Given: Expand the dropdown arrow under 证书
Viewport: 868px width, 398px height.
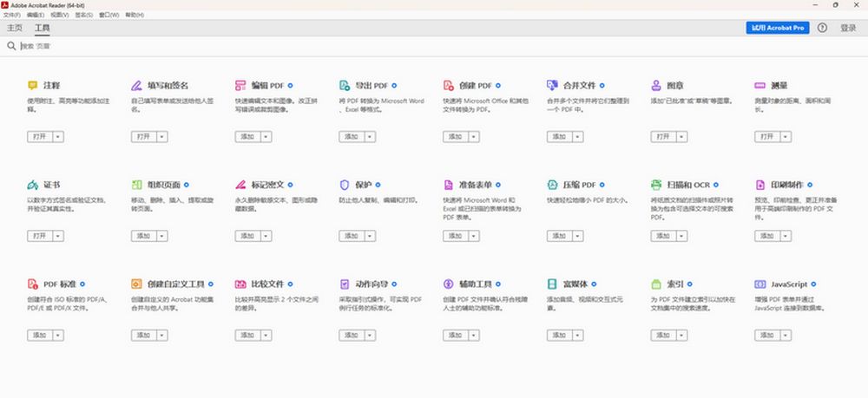Looking at the screenshot, I should pyautogui.click(x=58, y=236).
